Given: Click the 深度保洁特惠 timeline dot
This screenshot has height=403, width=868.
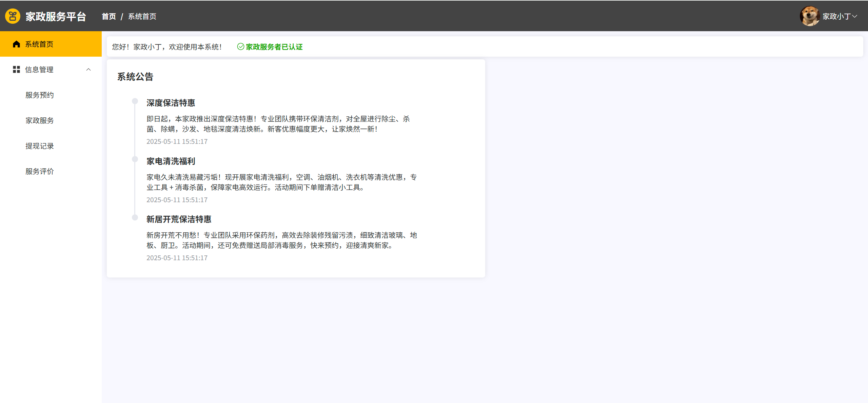Looking at the screenshot, I should click(x=135, y=101).
